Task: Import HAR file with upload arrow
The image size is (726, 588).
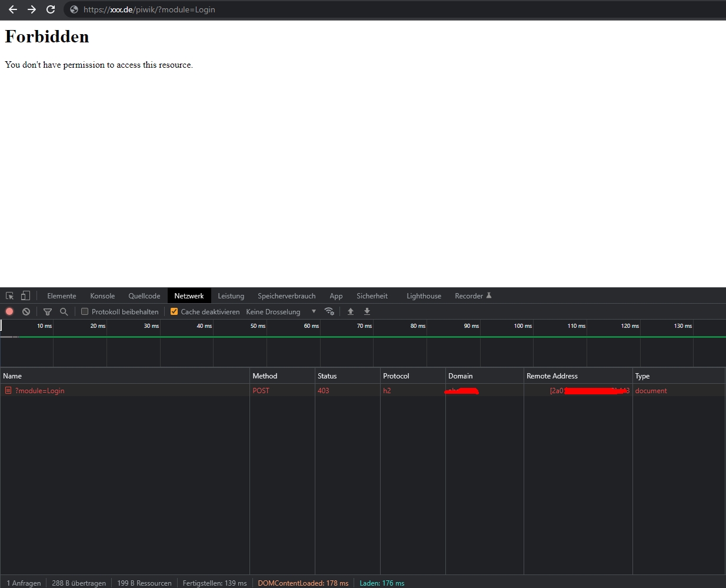Action: pos(351,311)
